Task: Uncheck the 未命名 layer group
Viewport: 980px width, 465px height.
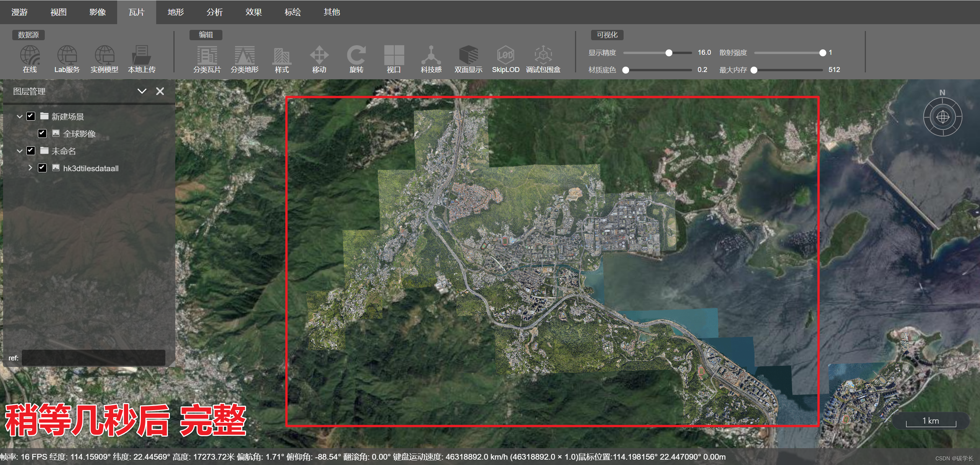Action: coord(31,151)
